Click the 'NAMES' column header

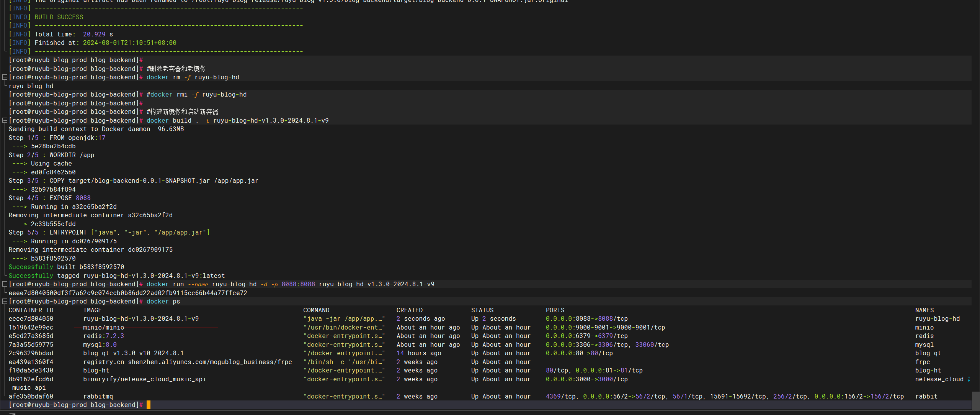tap(924, 310)
